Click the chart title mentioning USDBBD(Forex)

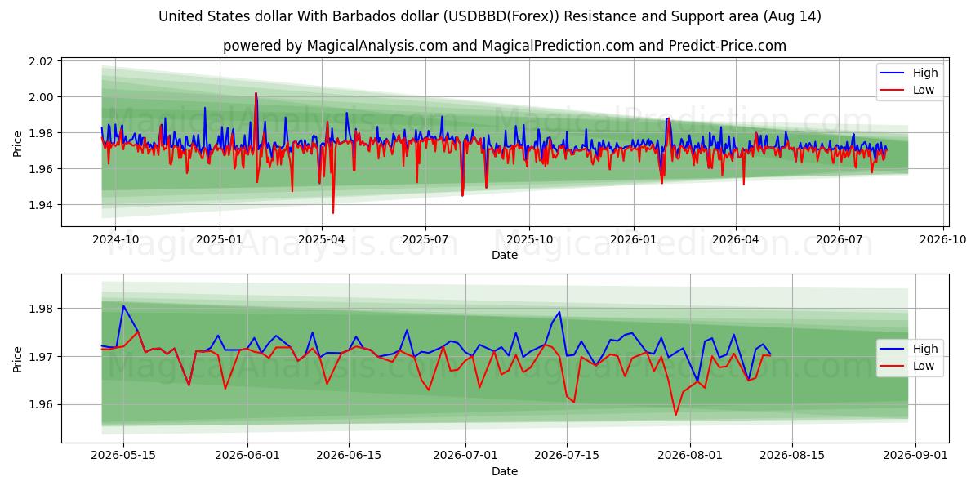tap(490, 16)
